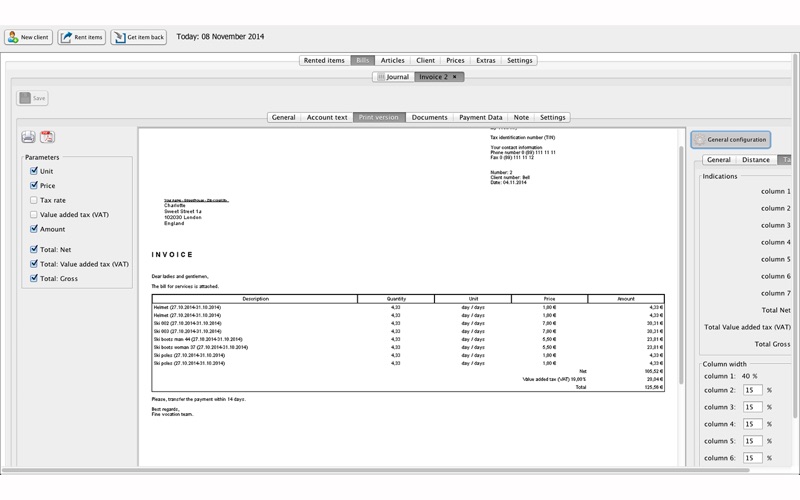Image resolution: width=800 pixels, height=500 pixels.
Task: Click the Quantity column header
Action: click(x=396, y=298)
